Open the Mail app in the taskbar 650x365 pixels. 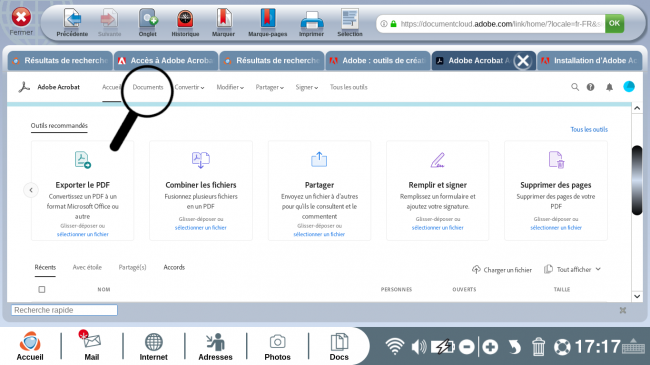tap(92, 346)
